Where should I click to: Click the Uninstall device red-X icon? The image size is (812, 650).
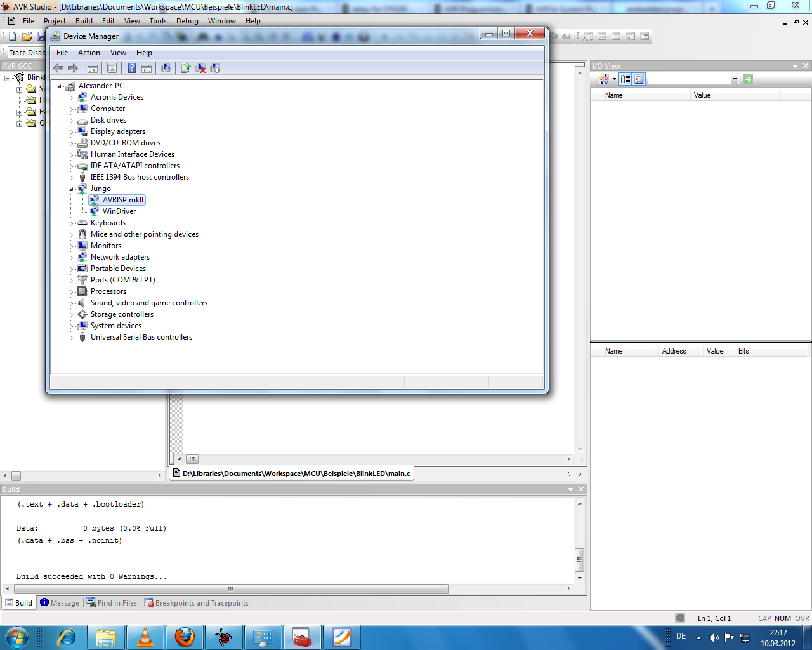click(x=200, y=68)
